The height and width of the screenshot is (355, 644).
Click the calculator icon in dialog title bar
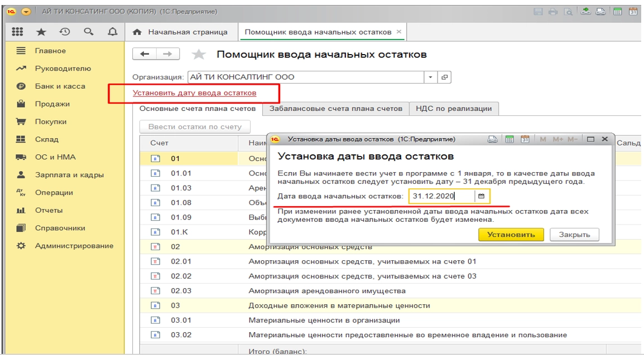click(x=510, y=139)
